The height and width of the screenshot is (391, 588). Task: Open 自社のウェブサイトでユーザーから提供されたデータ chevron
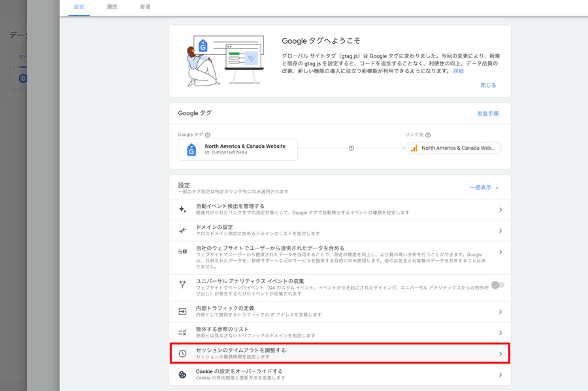(x=500, y=252)
